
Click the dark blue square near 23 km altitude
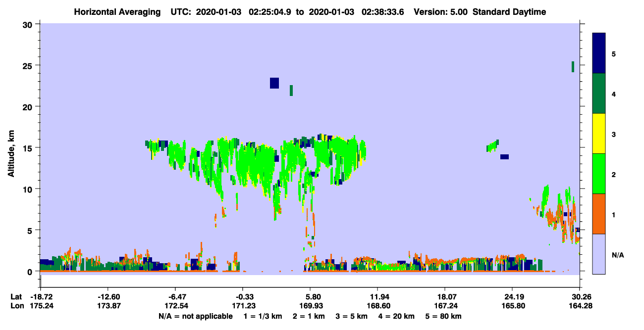tap(274, 83)
